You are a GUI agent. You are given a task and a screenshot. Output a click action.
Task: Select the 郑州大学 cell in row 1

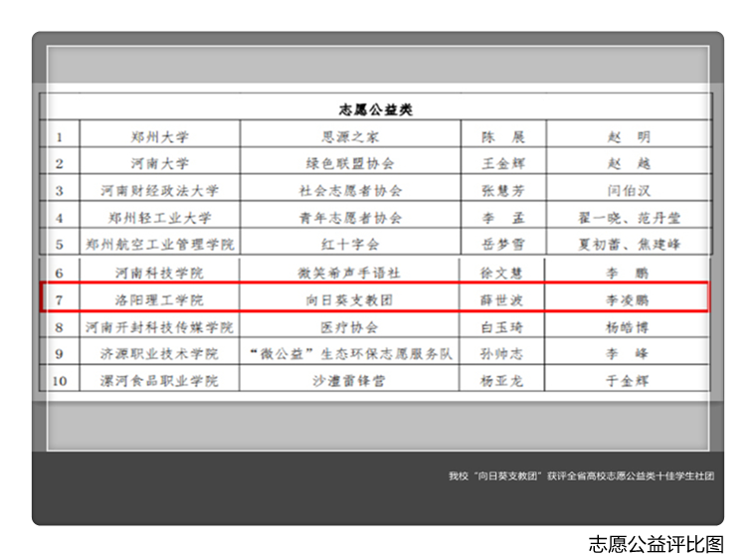click(159, 137)
